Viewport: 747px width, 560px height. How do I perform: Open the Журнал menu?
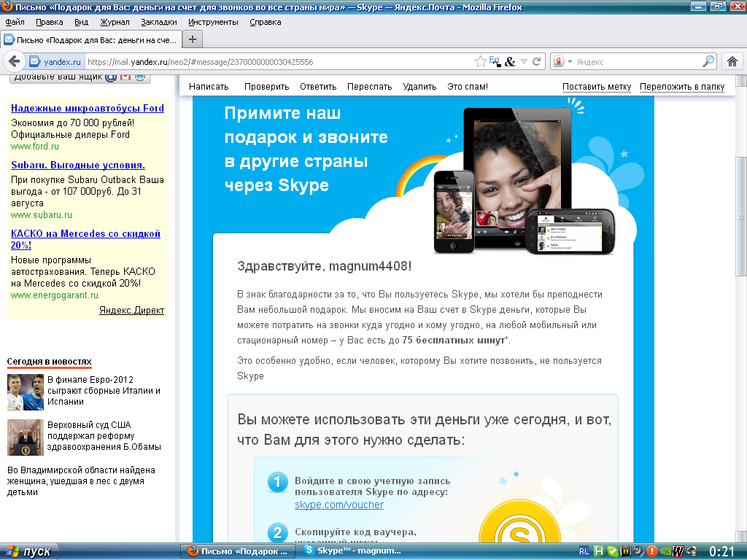[115, 22]
